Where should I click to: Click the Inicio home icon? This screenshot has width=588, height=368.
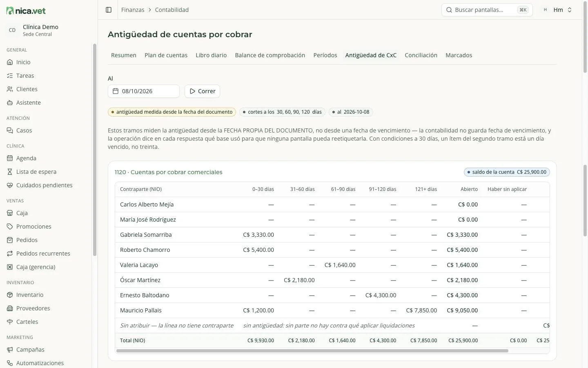[x=10, y=62]
